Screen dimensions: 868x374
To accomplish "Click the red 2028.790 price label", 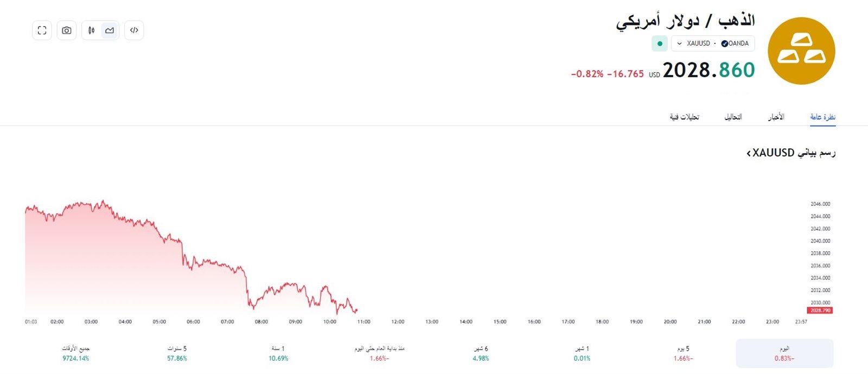I will pyautogui.click(x=820, y=310).
